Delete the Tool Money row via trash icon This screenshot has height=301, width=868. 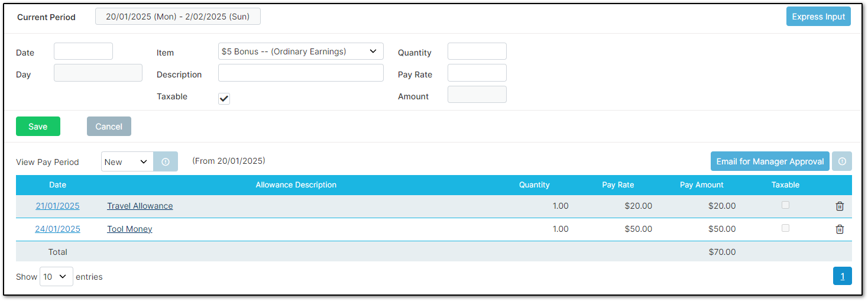click(840, 229)
